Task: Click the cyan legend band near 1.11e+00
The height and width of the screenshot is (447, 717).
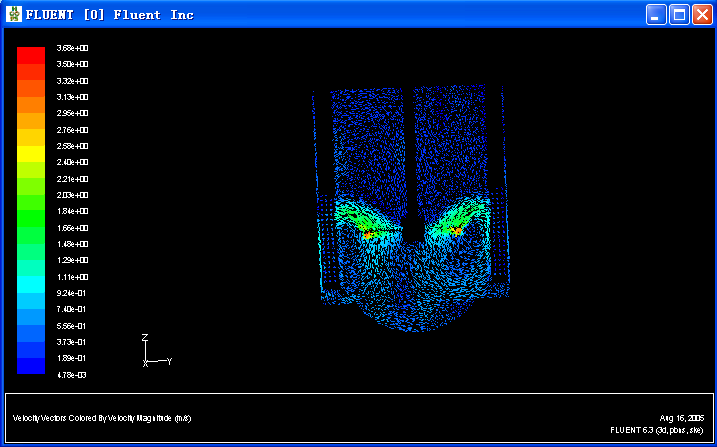Action: [x=31, y=283]
